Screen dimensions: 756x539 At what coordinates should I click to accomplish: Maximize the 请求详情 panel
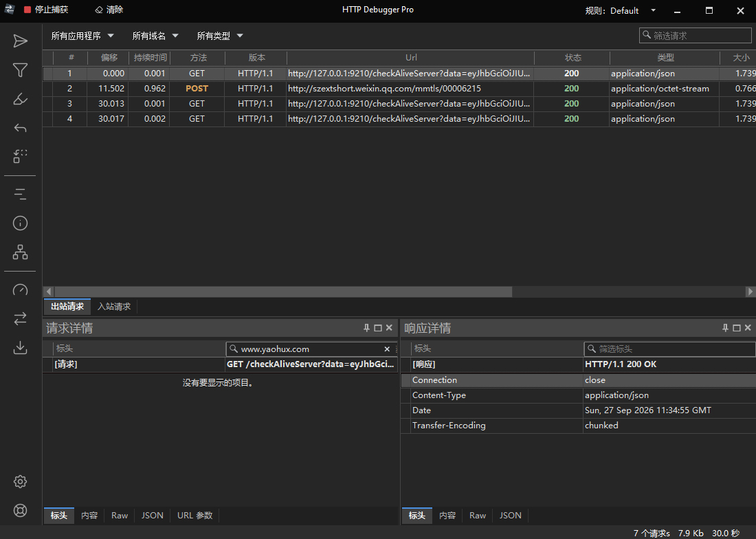click(x=378, y=328)
